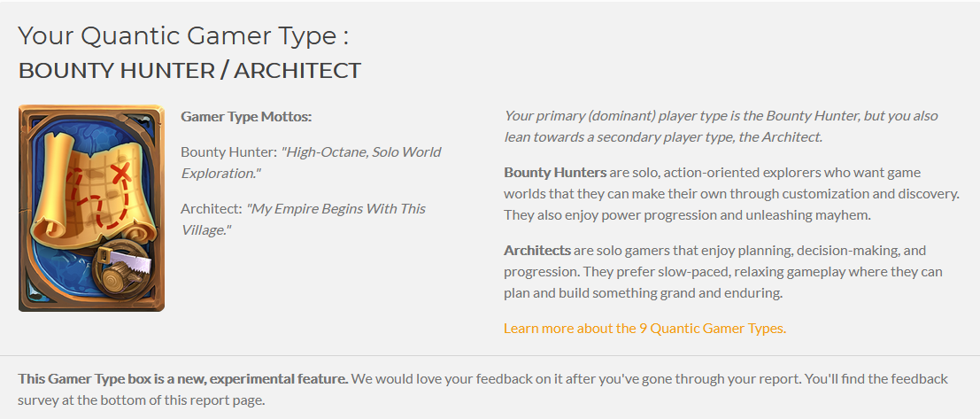This screenshot has height=419, width=980.
Task: Open the 9 Quantic Gamer Types link
Action: 644,329
